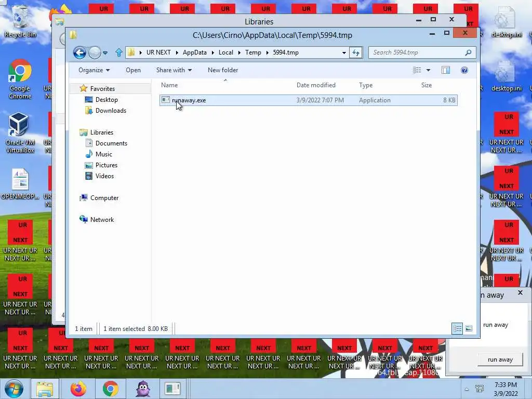Open the Windows Start button

coord(14,389)
